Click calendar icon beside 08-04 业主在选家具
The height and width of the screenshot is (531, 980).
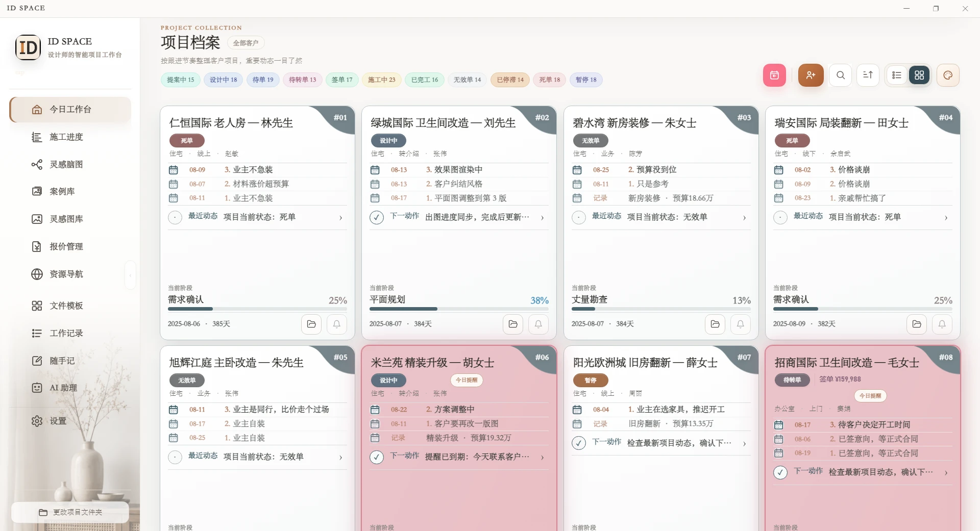tap(577, 410)
